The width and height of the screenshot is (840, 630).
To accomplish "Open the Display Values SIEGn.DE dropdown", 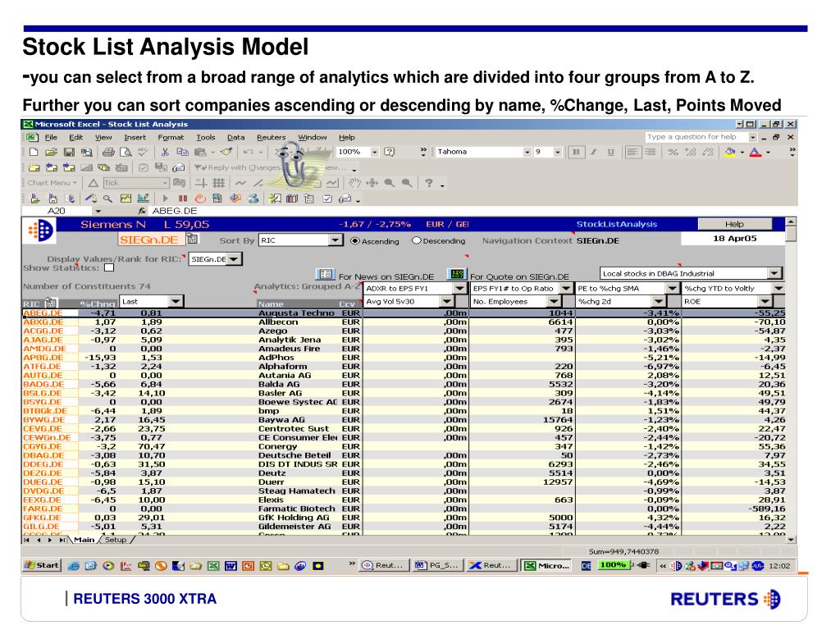I will pyautogui.click(x=234, y=259).
